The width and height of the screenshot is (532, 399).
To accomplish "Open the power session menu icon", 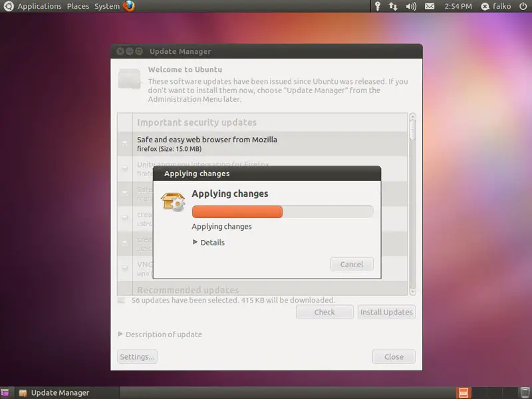I will click(523, 6).
